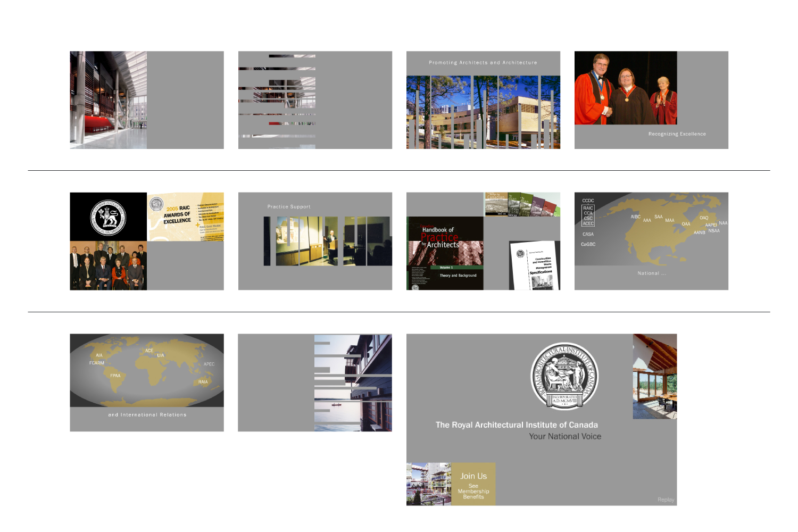Select the lakeside building frame with canoe
This screenshot has width=798, height=532.
353,383
